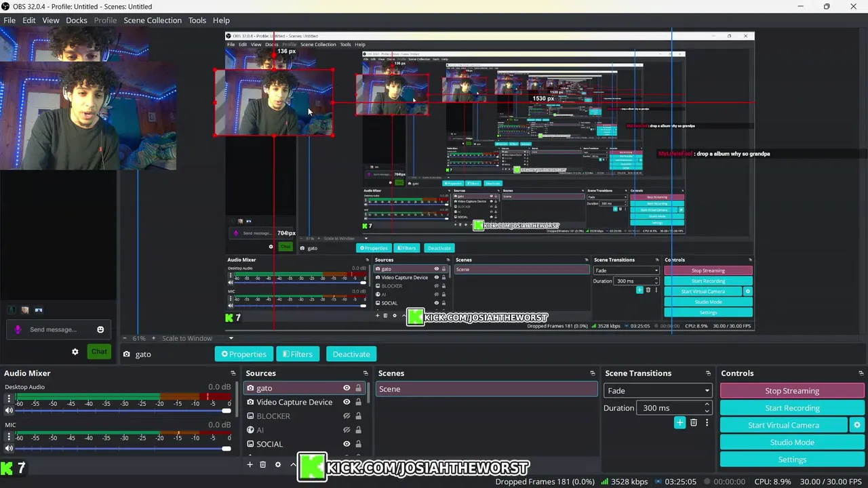This screenshot has width=868, height=488.
Task: Click the SOCIAL image source icon
Action: point(250,444)
